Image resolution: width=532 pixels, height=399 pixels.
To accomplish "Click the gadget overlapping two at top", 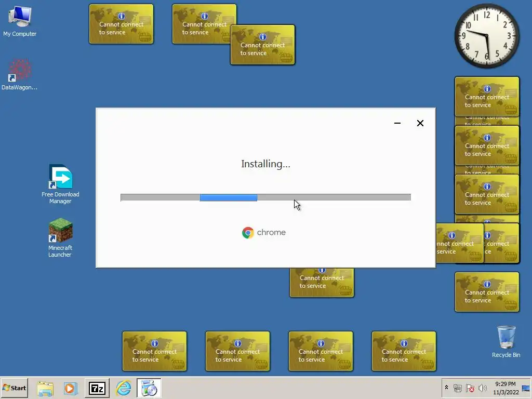I will tap(262, 45).
